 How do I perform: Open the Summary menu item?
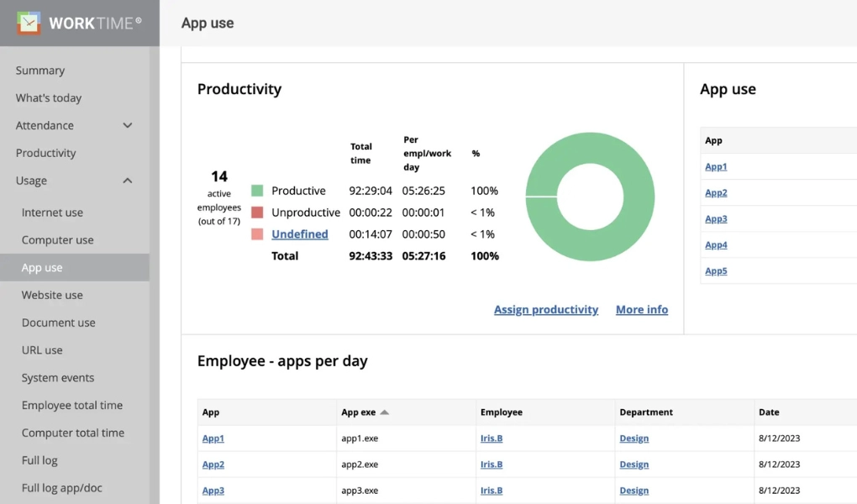(40, 71)
